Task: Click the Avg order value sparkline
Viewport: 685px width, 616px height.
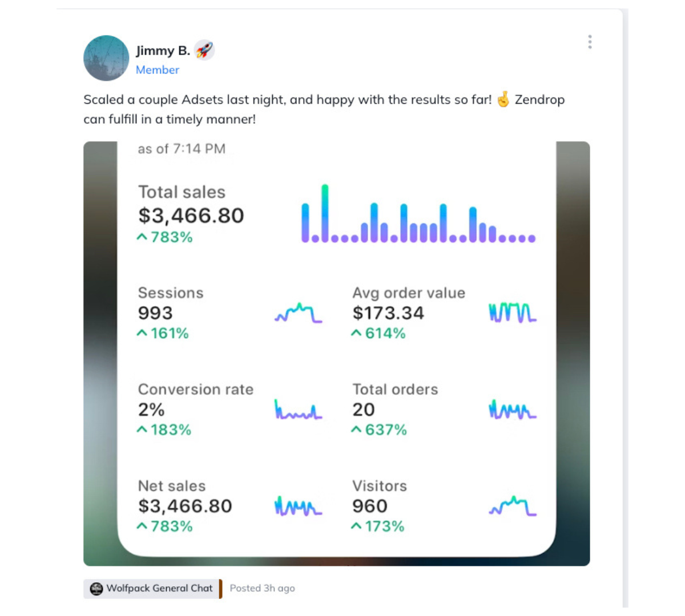Action: [513, 313]
